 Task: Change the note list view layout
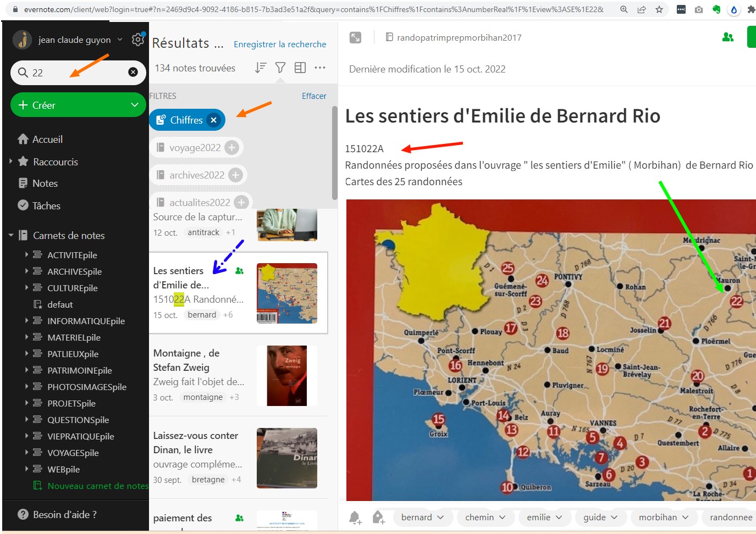click(x=300, y=68)
